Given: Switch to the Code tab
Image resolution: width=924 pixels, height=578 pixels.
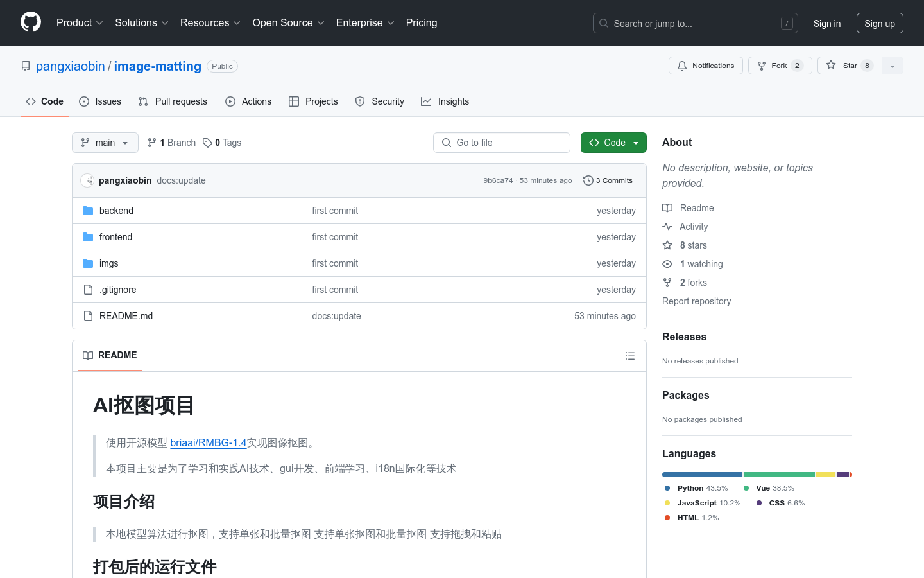Looking at the screenshot, I should click(45, 101).
